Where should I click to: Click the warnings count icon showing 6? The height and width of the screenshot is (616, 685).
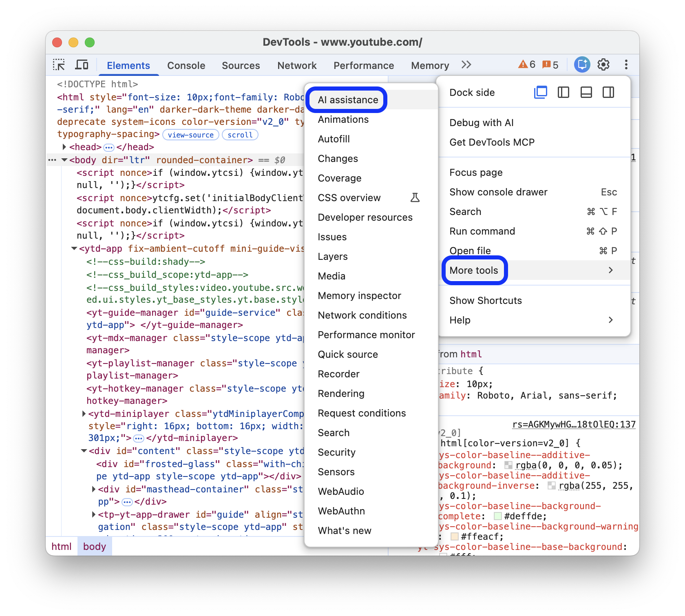point(527,64)
